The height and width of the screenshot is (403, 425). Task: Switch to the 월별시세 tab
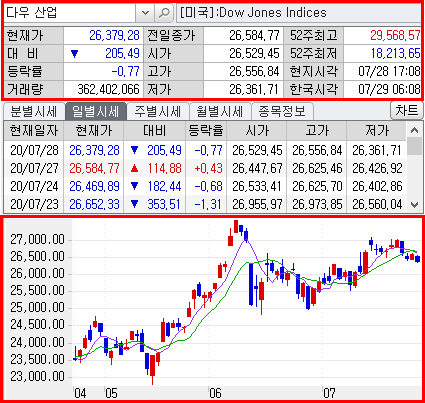coord(220,111)
